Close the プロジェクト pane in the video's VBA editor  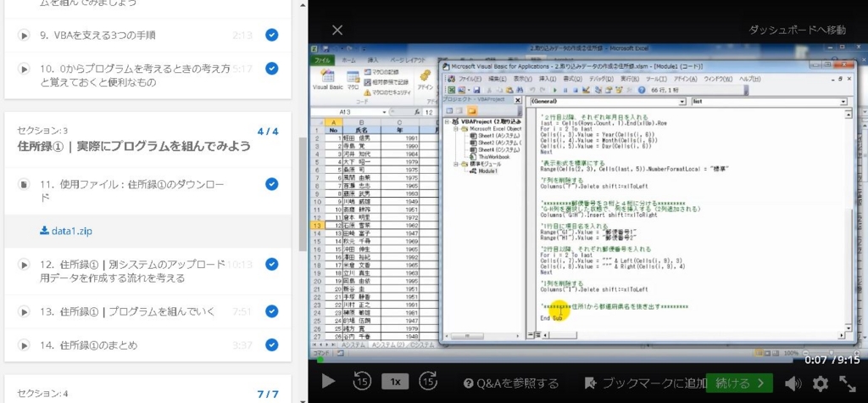(x=518, y=100)
